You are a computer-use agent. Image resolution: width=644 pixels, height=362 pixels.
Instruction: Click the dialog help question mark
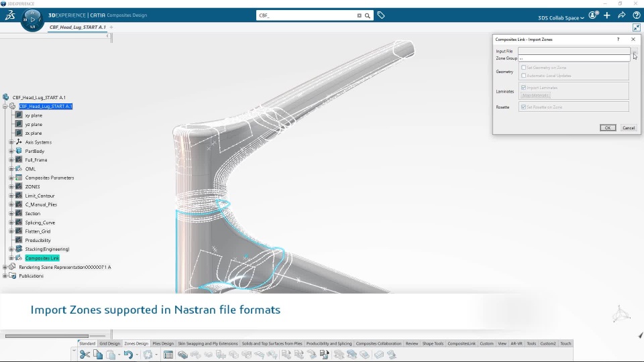[618, 40]
